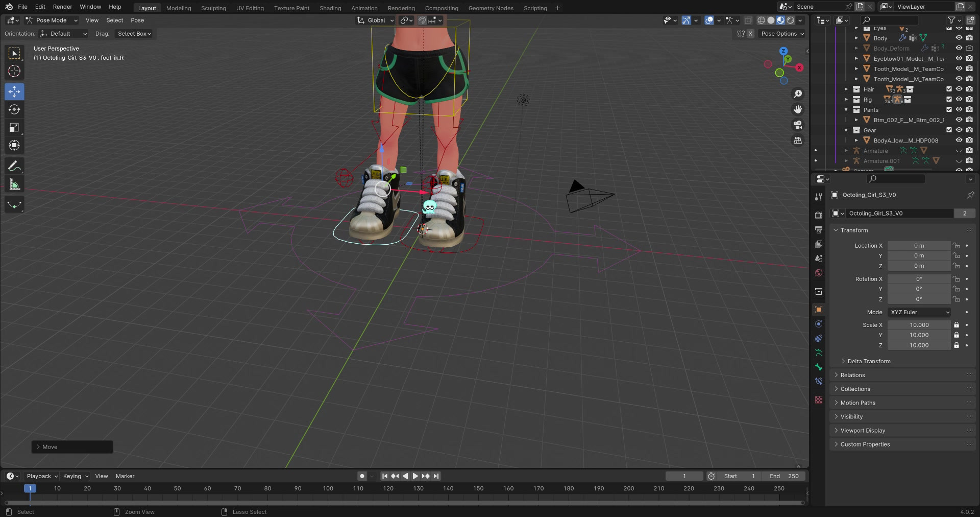Open the Output properties tab
The image size is (980, 517).
819,229
